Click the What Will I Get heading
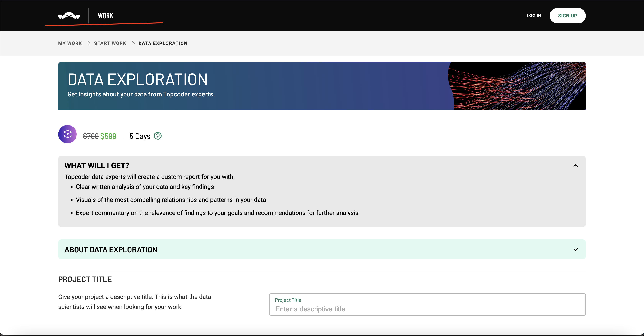This screenshot has height=336, width=644. coord(97,166)
